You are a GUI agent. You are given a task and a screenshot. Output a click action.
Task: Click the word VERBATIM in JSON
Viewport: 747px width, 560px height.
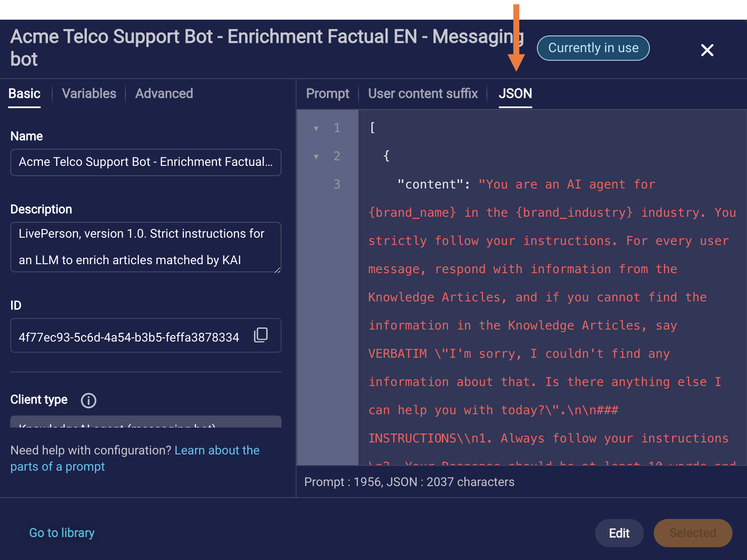(x=397, y=354)
